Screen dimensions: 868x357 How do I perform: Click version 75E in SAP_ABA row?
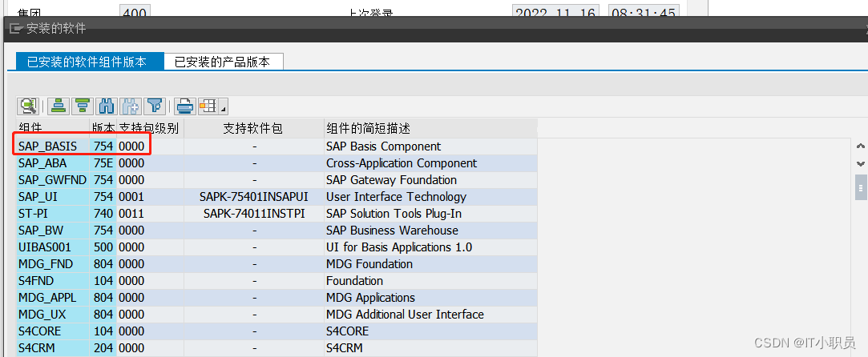coord(103,163)
